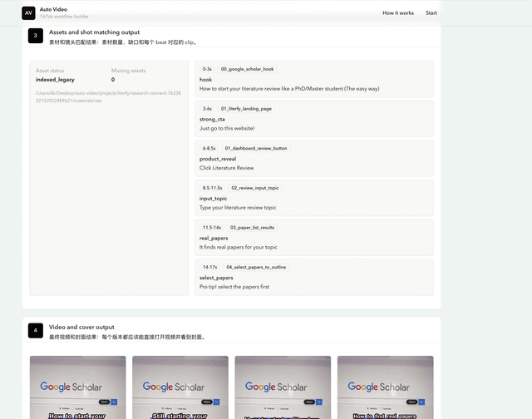
Task: Click the step 4 number badge
Action: point(35,330)
